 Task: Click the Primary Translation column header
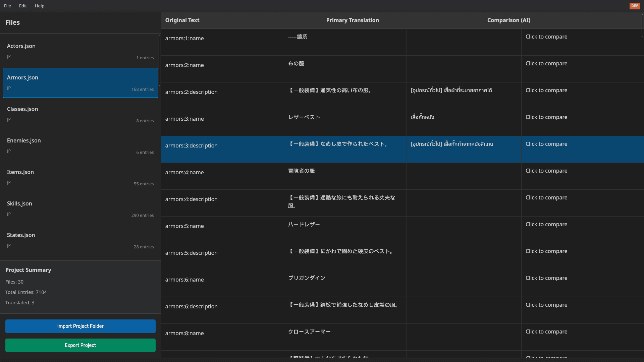(353, 20)
